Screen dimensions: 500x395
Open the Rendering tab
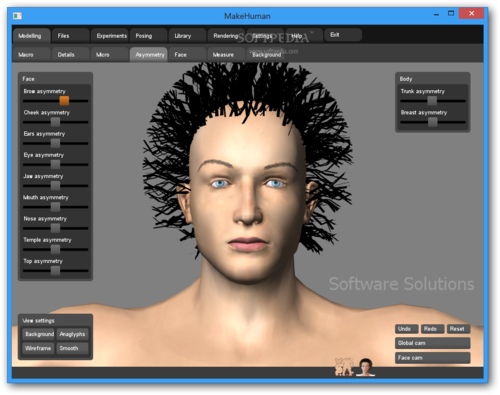coord(226,36)
